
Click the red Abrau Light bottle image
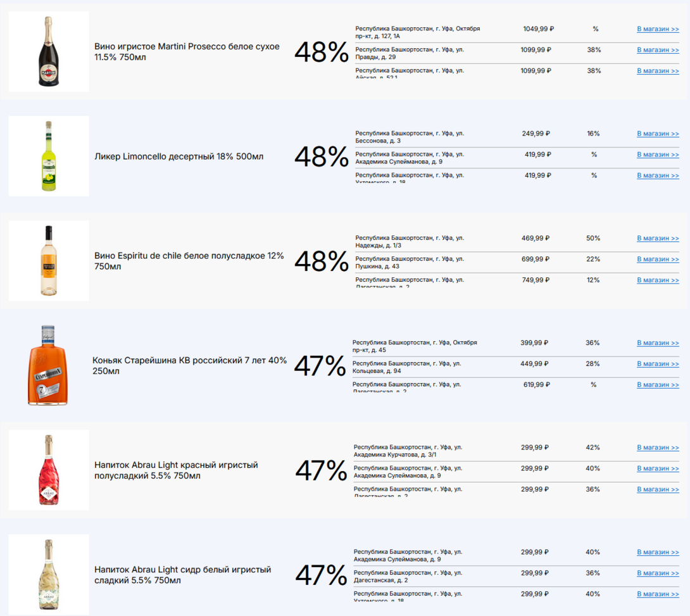[48, 470]
